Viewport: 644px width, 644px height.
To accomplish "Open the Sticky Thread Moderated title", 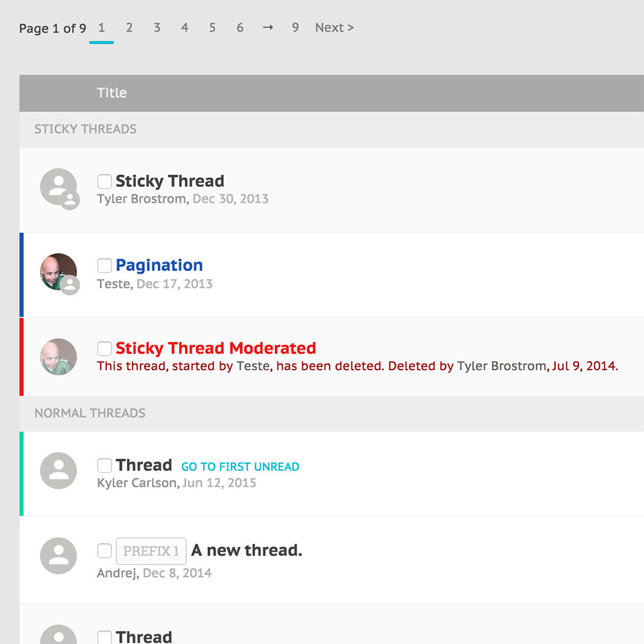I will (216, 348).
